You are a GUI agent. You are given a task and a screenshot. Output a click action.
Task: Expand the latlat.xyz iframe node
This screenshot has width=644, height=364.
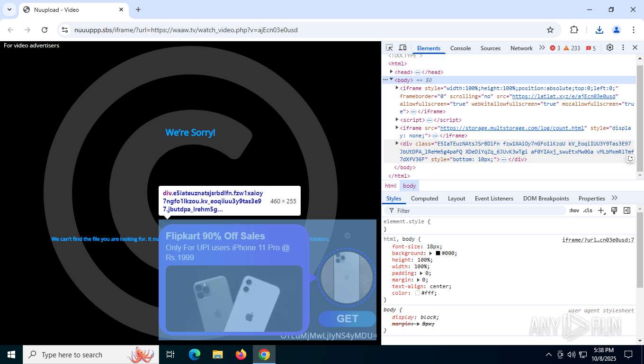[x=397, y=88]
